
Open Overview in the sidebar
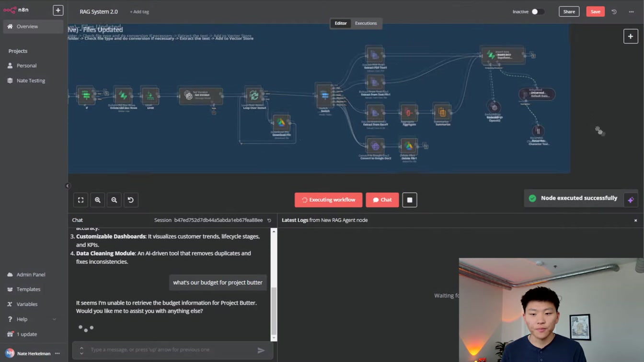point(33,26)
